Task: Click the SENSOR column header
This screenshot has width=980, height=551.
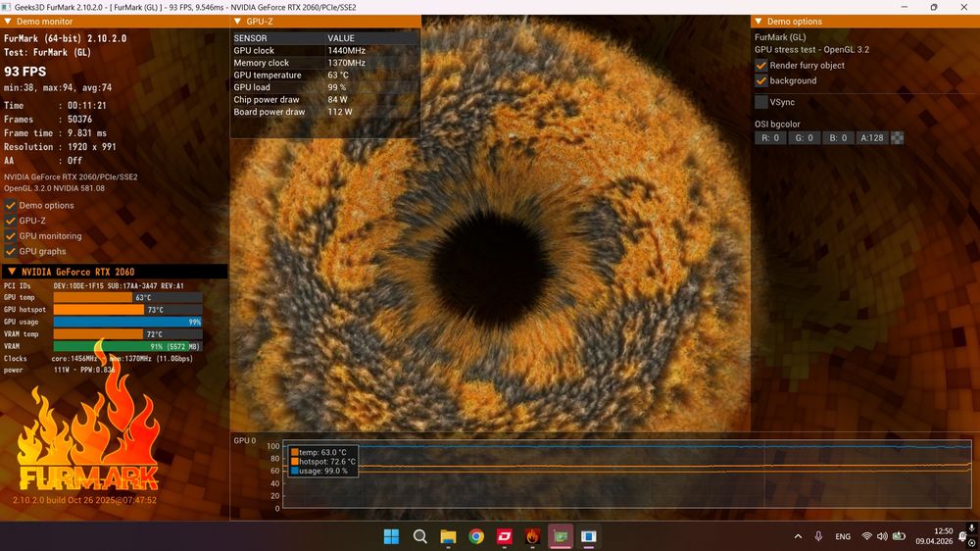Action: [x=250, y=38]
